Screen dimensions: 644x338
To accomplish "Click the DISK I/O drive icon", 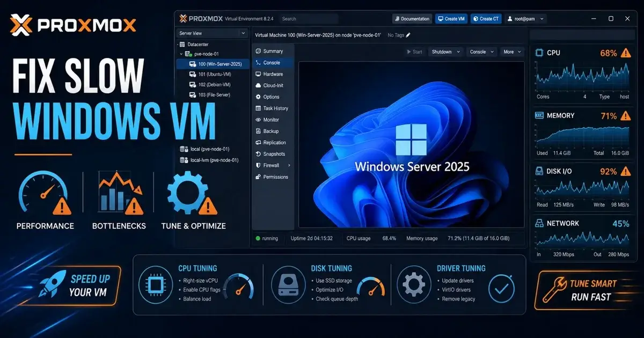I will pos(539,172).
